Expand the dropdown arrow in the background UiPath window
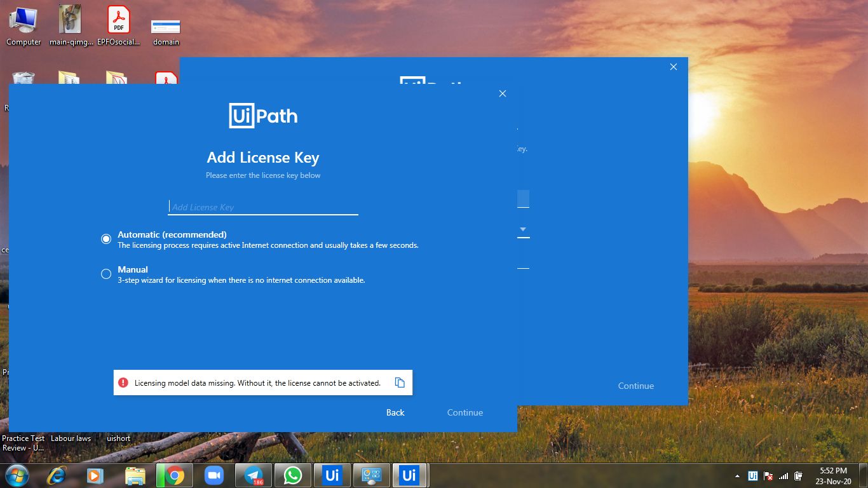 [523, 229]
